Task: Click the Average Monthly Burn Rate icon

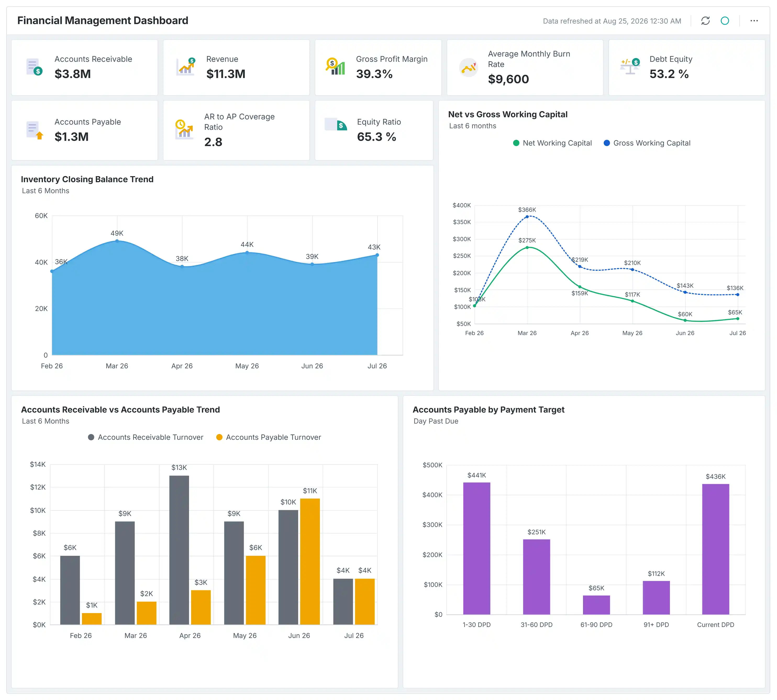Action: (x=469, y=67)
